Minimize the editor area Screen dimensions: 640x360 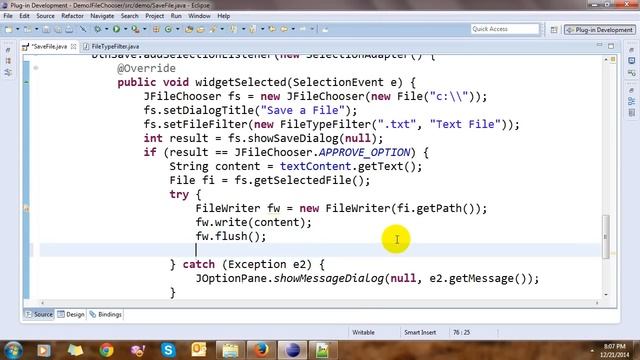pyautogui.click(x=599, y=45)
